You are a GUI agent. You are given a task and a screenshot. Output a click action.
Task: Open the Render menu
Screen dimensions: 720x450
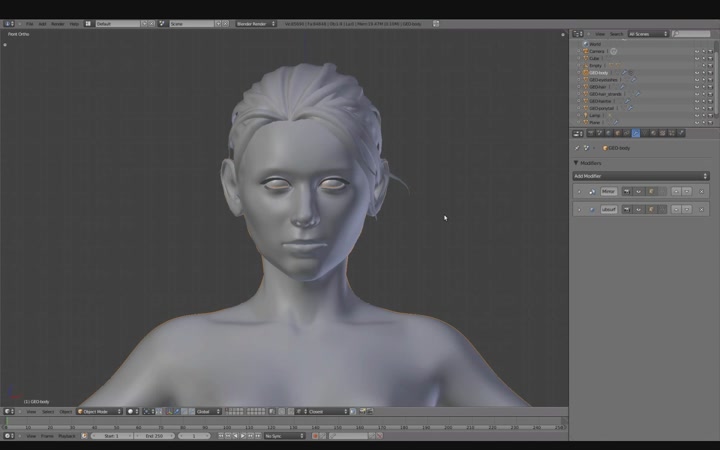tap(57, 23)
